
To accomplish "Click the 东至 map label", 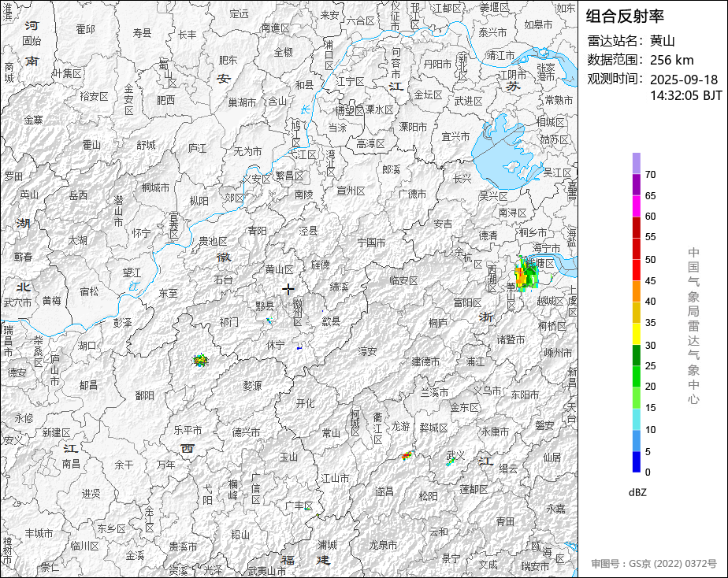I will (168, 293).
